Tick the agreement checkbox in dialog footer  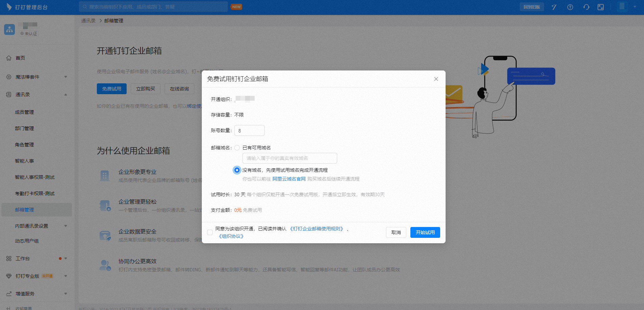(x=210, y=232)
